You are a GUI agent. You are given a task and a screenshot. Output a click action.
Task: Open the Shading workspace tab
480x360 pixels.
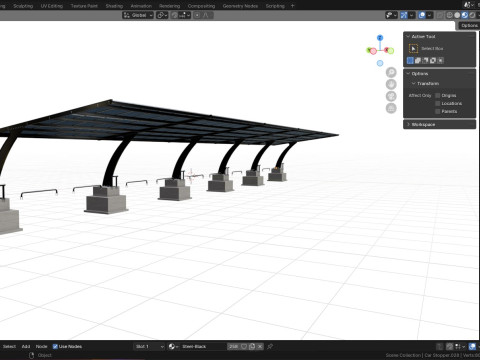click(x=114, y=6)
